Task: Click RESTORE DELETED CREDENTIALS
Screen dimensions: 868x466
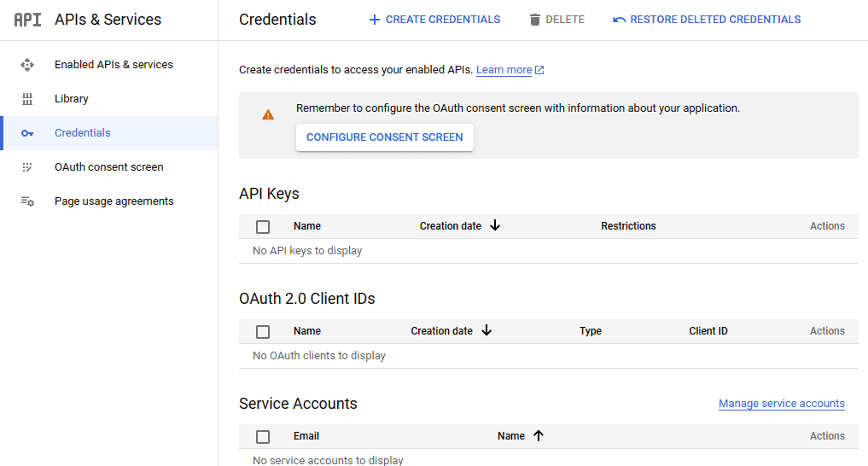Action: click(707, 20)
